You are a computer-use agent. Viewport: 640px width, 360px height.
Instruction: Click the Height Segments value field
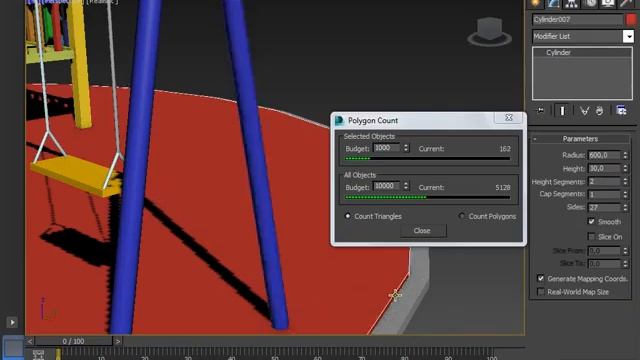pos(604,182)
